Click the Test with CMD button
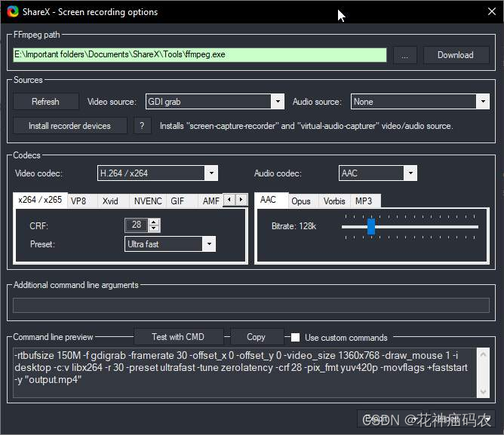This screenshot has width=504, height=435. [178, 337]
